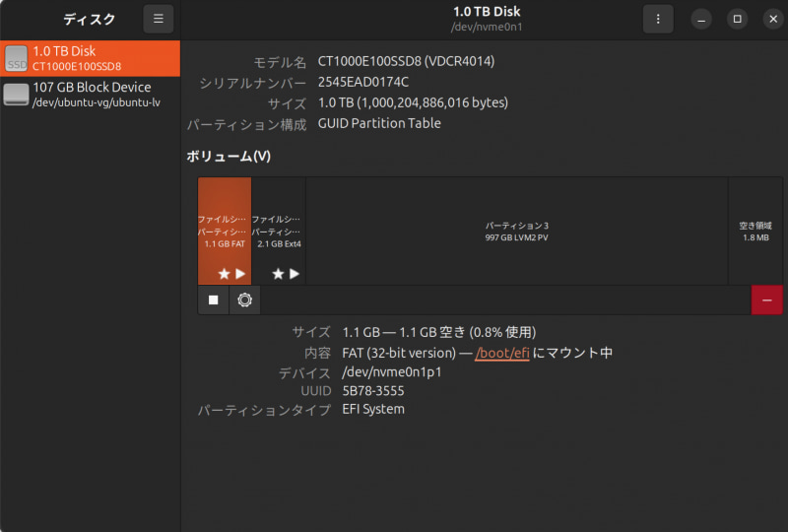This screenshot has height=532, width=788.
Task: Open the drive options three-dot menu
Action: pyautogui.click(x=658, y=19)
